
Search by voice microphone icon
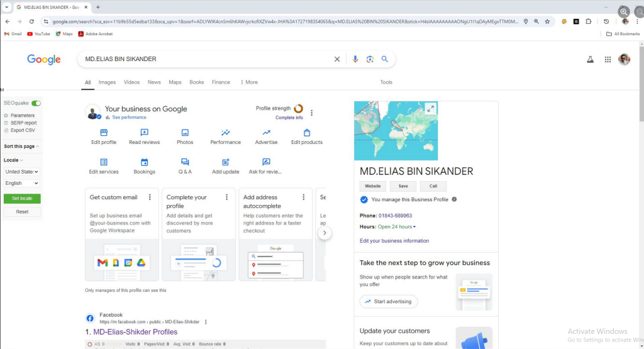(355, 59)
